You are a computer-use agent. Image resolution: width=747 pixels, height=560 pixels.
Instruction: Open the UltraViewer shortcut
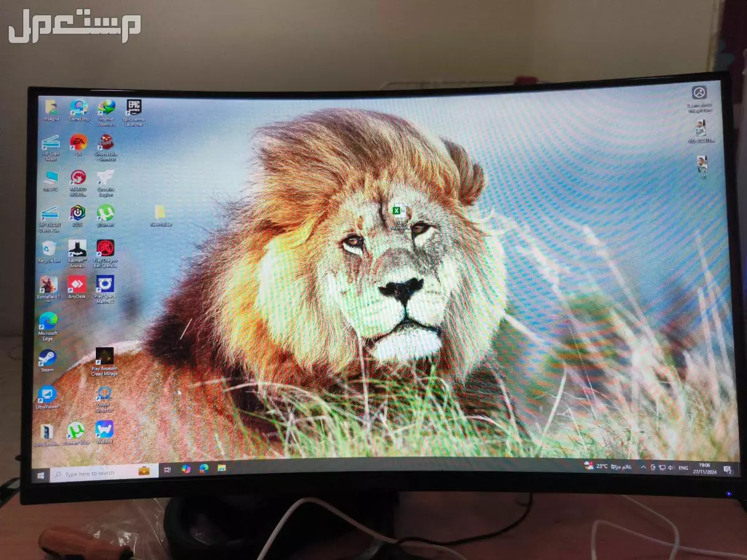(x=47, y=398)
